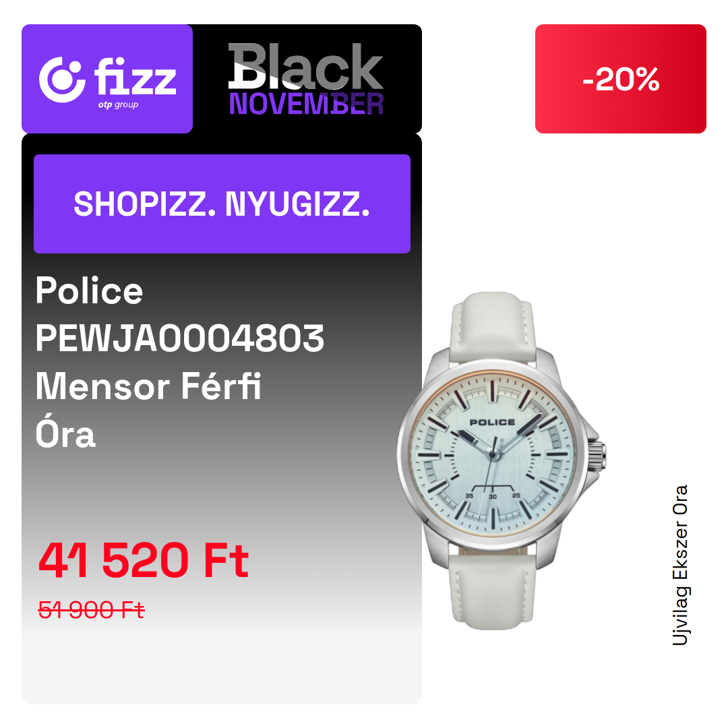Click the word Black in the banner
The height and width of the screenshot is (728, 728).
[x=306, y=66]
